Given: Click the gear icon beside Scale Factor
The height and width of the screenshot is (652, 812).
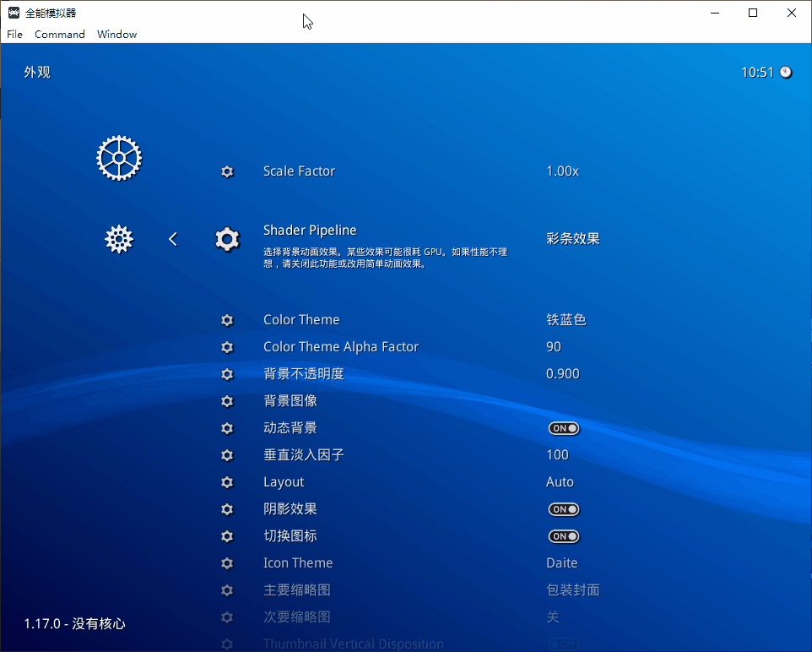Looking at the screenshot, I should [x=227, y=171].
